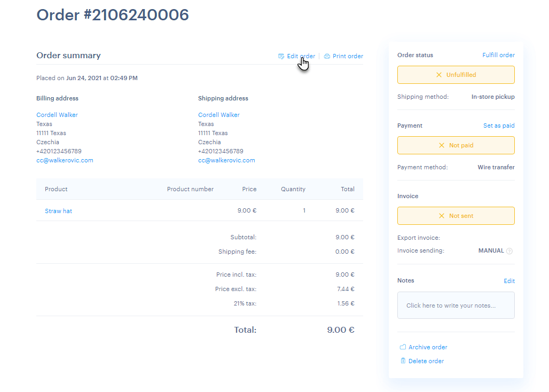Screen dimensions: 549x392
Task: Click the X icon in Not sent status
Action: (x=441, y=216)
